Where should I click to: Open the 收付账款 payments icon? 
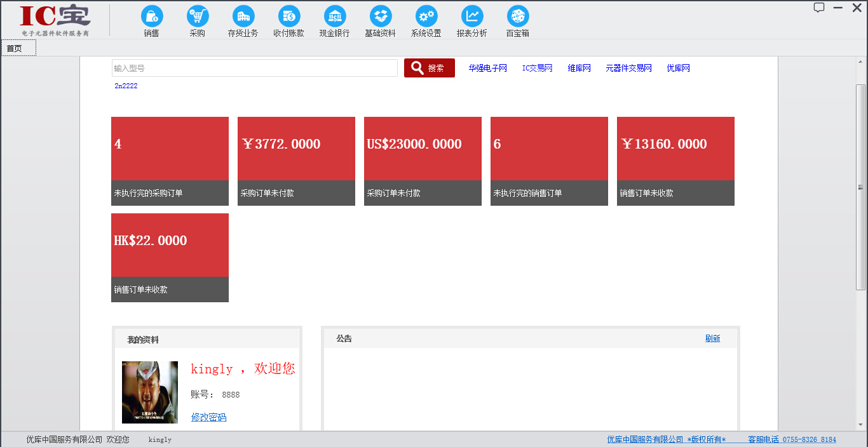click(x=288, y=22)
